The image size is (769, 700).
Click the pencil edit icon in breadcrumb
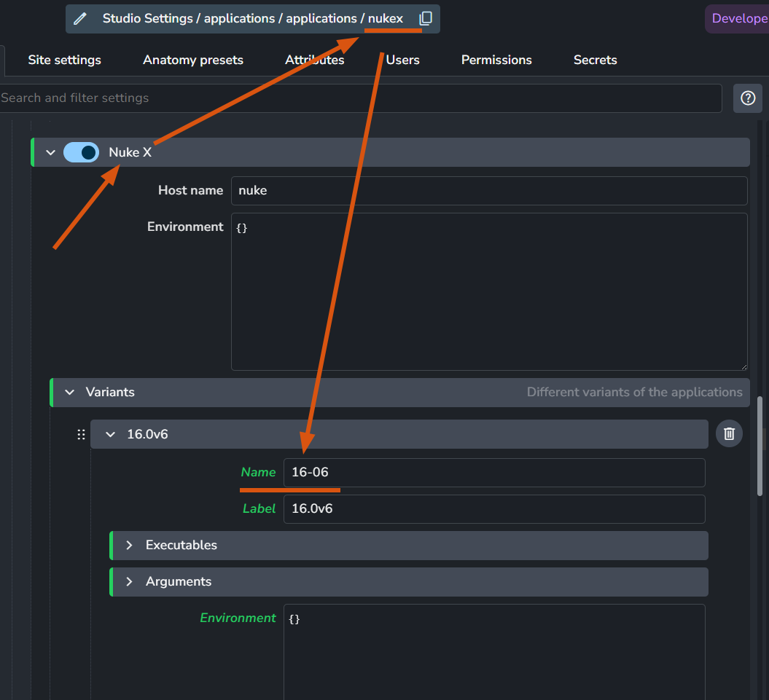(x=80, y=19)
